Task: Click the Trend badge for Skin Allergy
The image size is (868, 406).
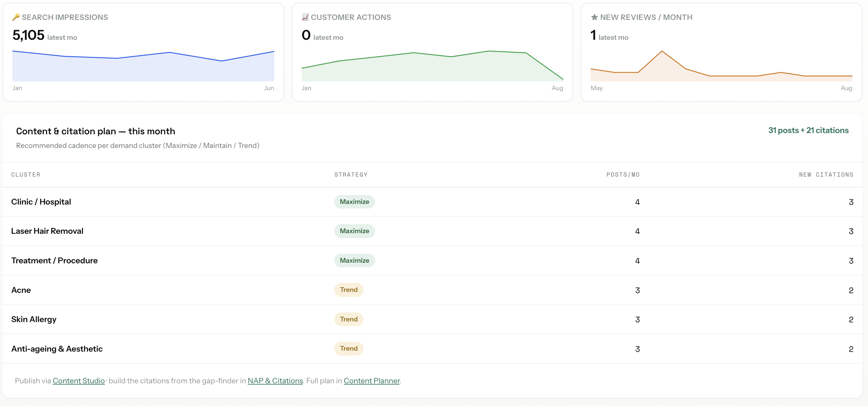Action: (x=349, y=319)
